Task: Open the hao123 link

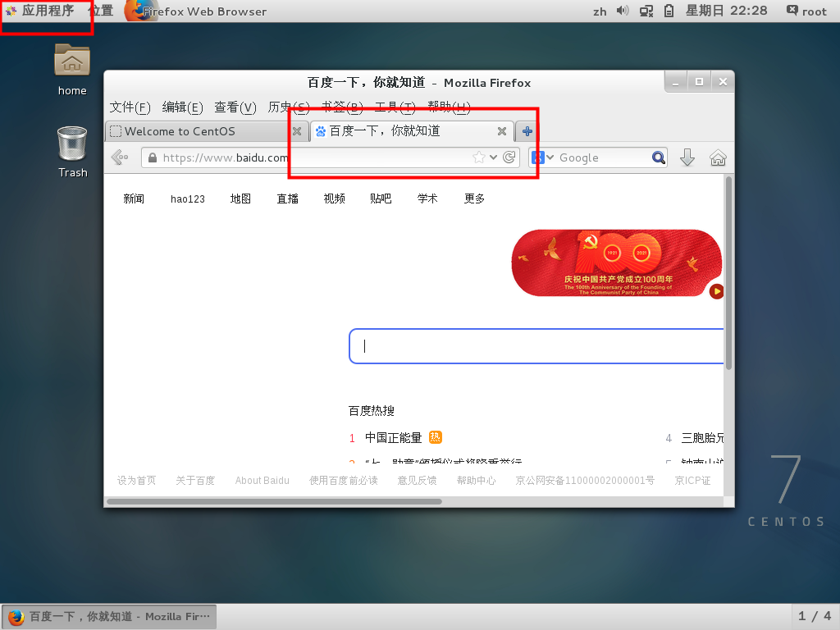Action: tap(188, 199)
